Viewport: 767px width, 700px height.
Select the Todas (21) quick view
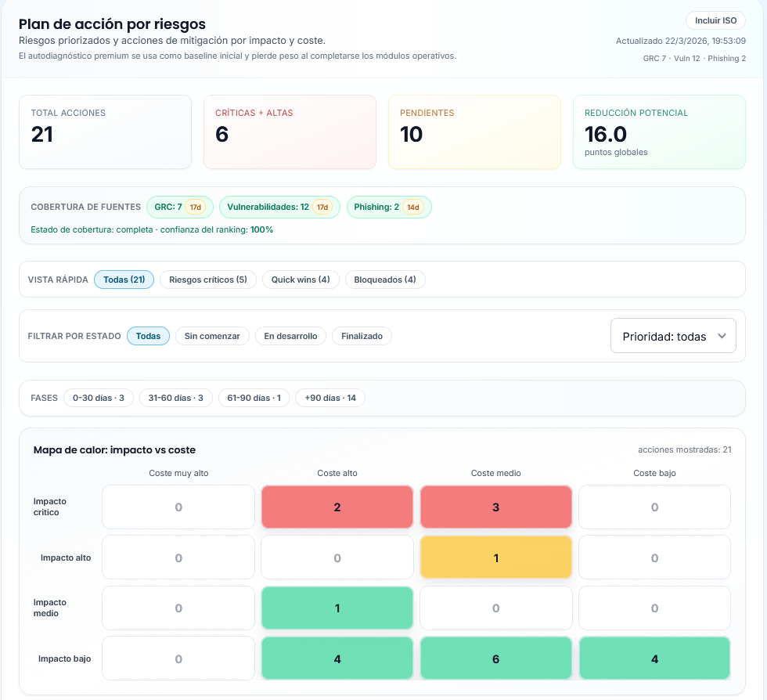click(124, 280)
